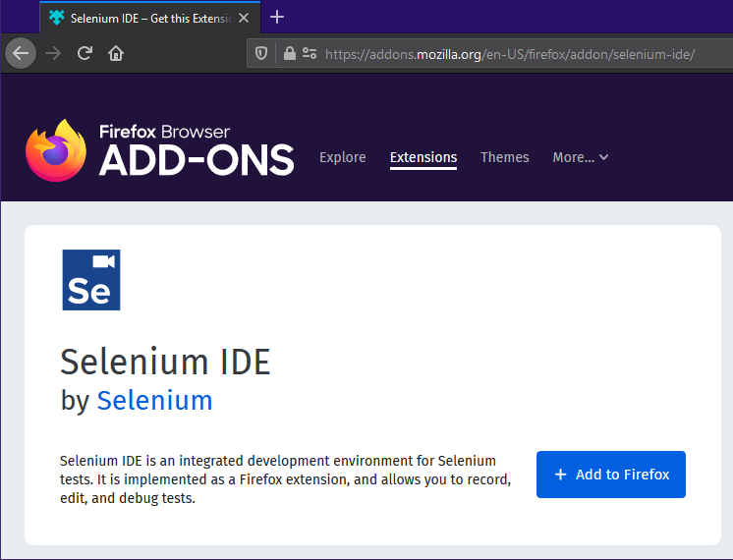This screenshot has height=560, width=733.
Task: Click Add to Firefox button
Action: coord(611,475)
